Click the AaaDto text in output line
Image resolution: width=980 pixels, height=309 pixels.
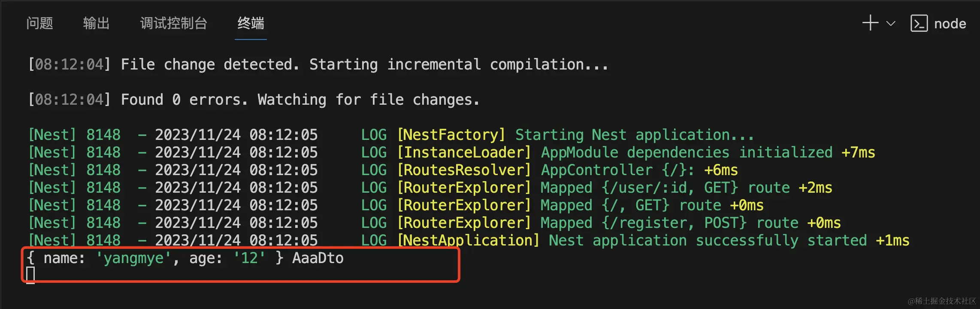(318, 258)
